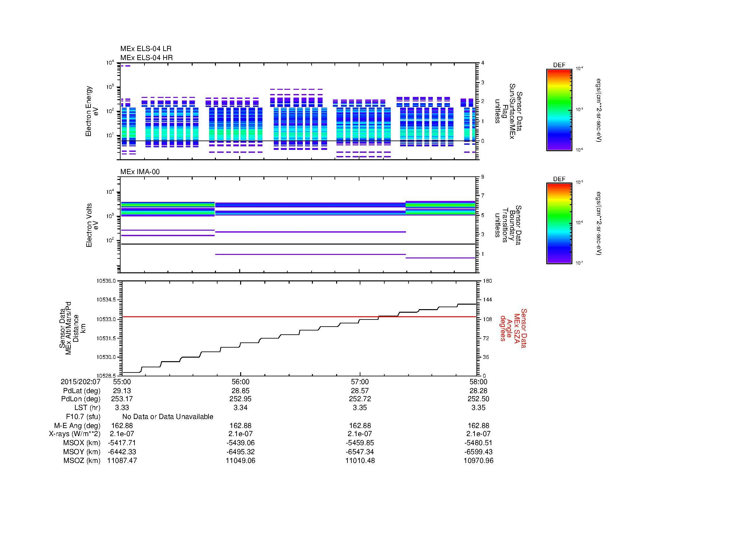Click the 'MEx ELS-04 LR' plot title
The height and width of the screenshot is (534, 756).
point(145,49)
